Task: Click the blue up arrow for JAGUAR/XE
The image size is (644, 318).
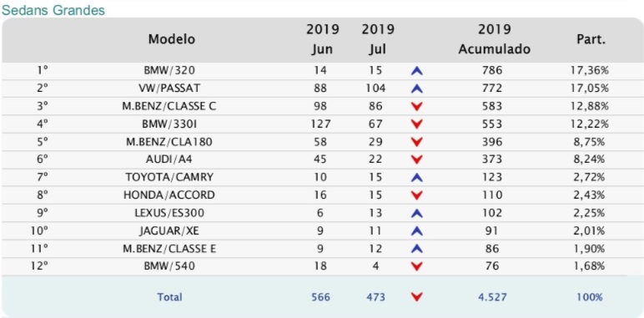Action: pos(416,231)
